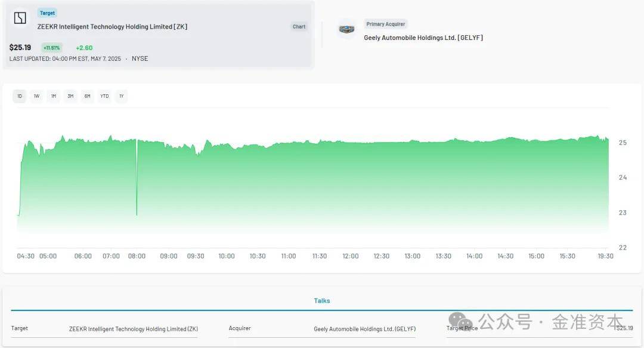Click the 10:30 time axis label
The height and width of the screenshot is (348, 644).
coord(258,256)
